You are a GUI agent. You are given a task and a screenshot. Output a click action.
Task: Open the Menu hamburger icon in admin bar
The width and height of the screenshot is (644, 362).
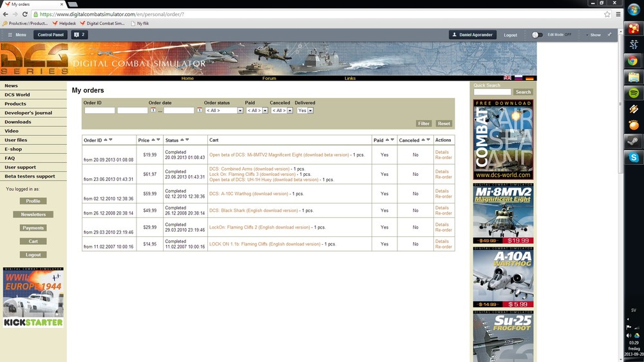[x=10, y=35]
